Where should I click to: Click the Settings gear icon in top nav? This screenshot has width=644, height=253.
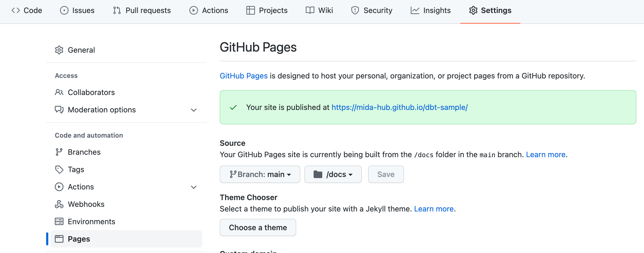[x=473, y=10]
